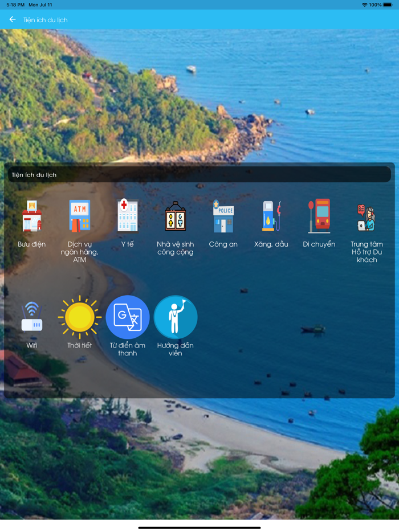
Task: Click the Hướng dẫn viên label
Action: 176,349
